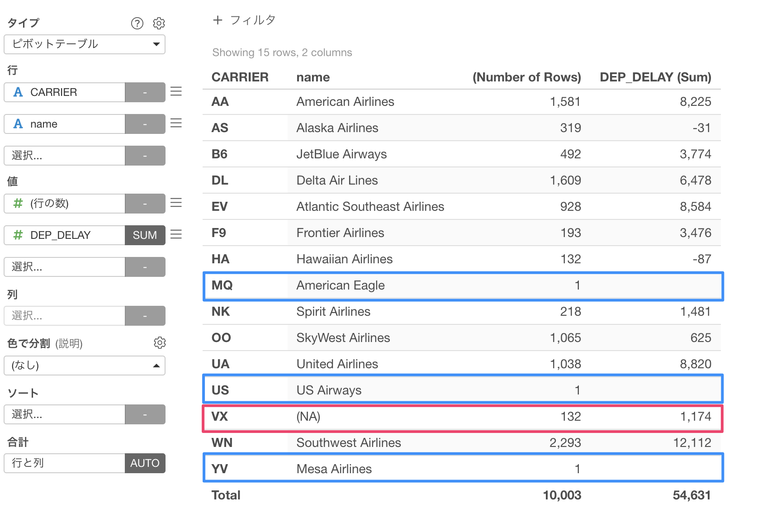Click the dash button beside CARRIER field

[145, 92]
